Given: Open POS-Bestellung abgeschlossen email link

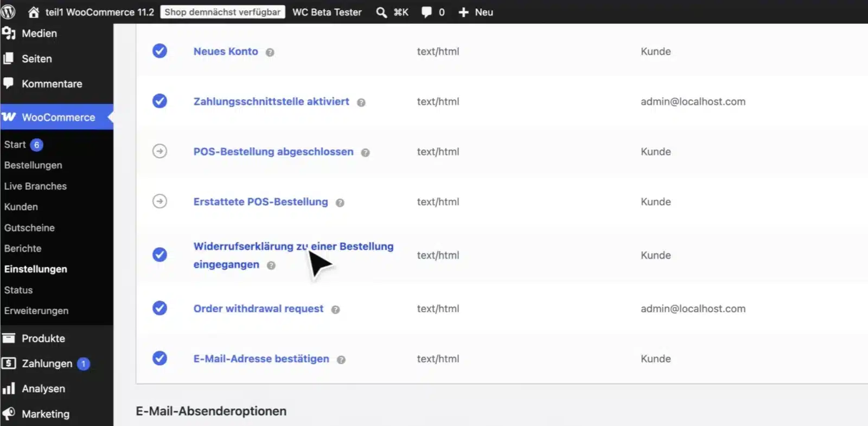Looking at the screenshot, I should [x=273, y=151].
